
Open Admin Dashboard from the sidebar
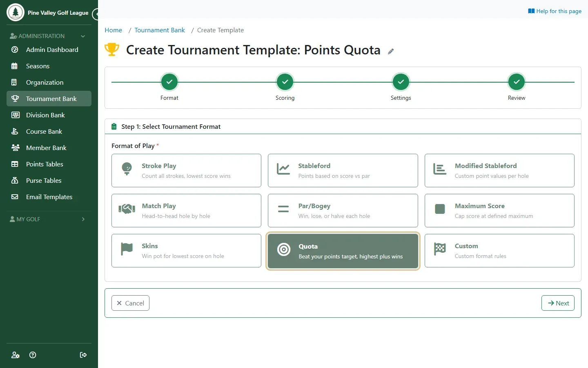(49, 49)
